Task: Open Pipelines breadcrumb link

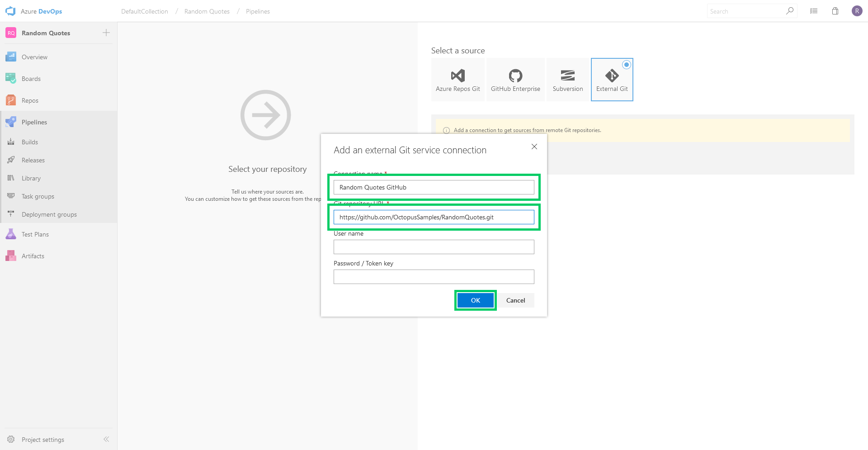Action: coord(258,11)
